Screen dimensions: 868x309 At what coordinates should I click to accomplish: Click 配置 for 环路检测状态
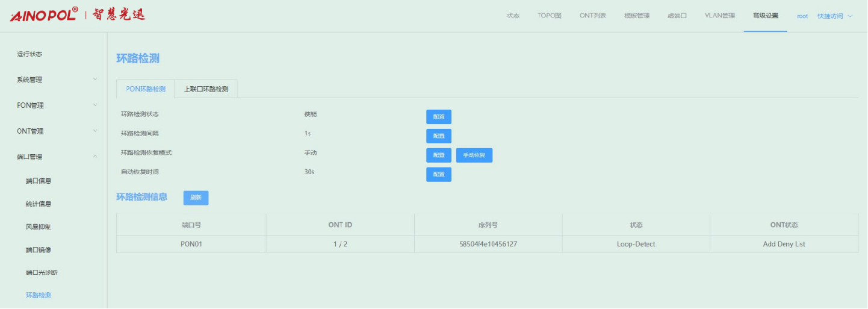pyautogui.click(x=438, y=117)
